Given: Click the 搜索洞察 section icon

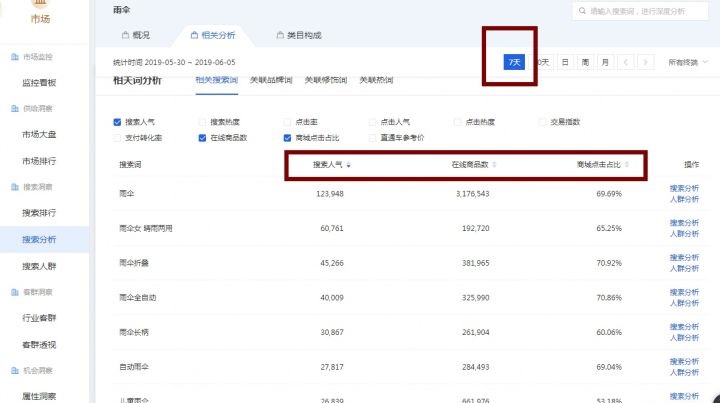Looking at the screenshot, I should [x=15, y=187].
